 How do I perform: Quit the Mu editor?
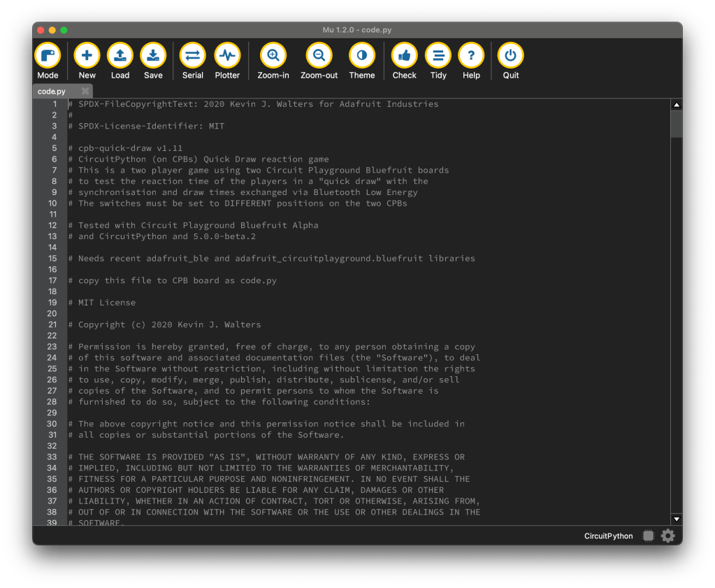click(x=511, y=56)
